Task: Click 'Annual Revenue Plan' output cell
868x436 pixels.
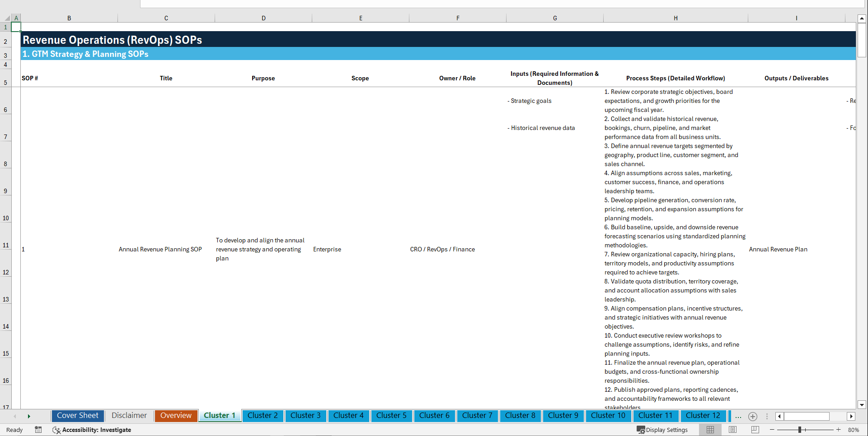Action: (x=778, y=249)
